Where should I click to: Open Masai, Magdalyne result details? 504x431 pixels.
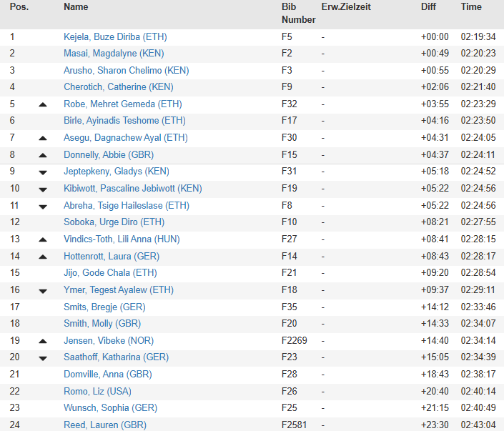[x=114, y=54]
